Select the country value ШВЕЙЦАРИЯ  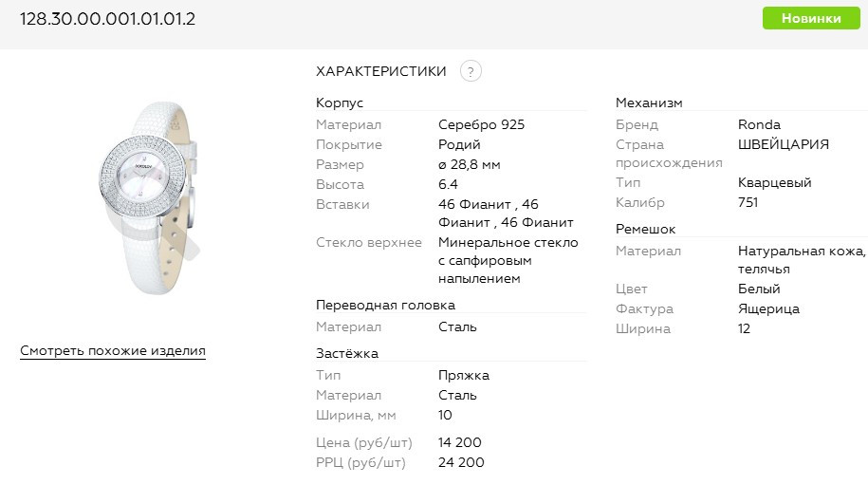pyautogui.click(x=784, y=144)
